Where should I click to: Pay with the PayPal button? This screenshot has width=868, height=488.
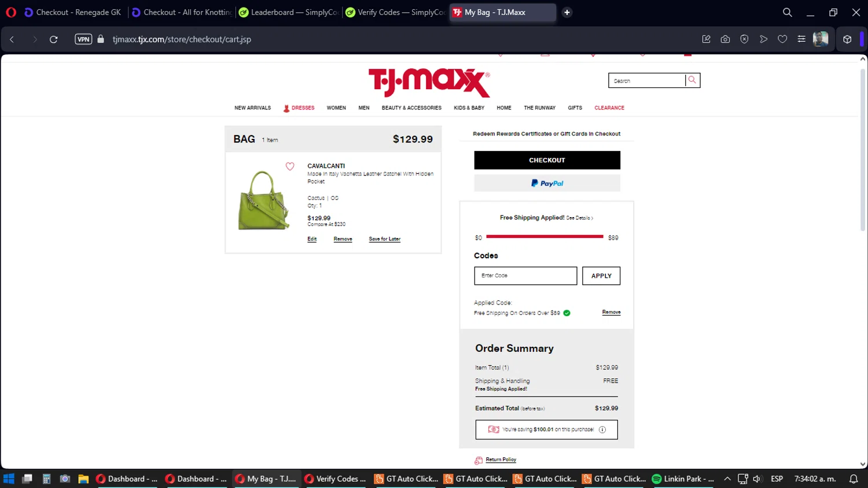point(547,183)
